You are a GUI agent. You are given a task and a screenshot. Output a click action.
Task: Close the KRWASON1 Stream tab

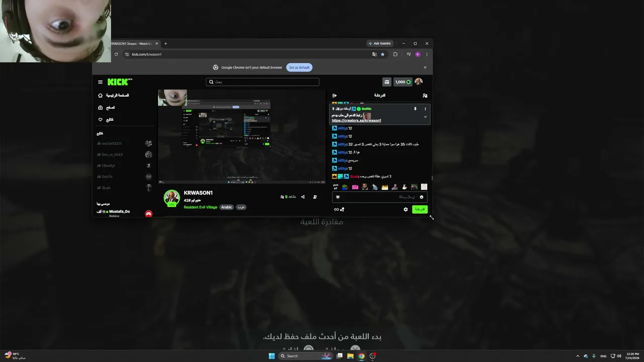coord(156,44)
